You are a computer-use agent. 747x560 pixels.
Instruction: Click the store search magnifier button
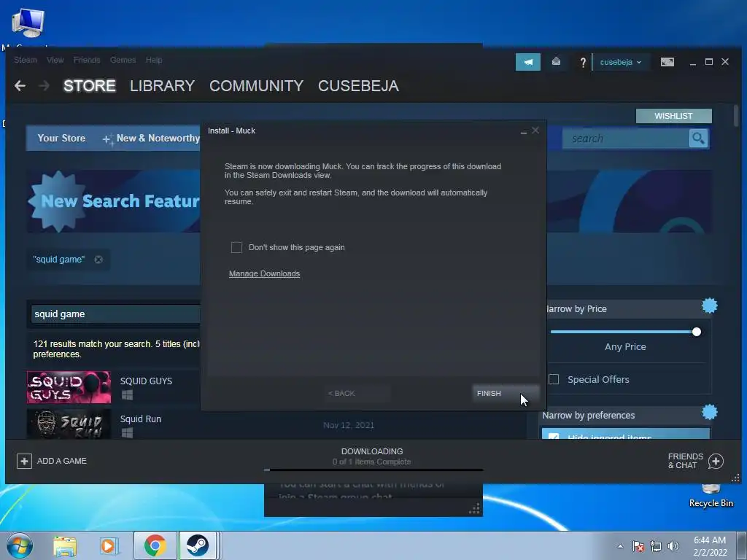pyautogui.click(x=698, y=139)
